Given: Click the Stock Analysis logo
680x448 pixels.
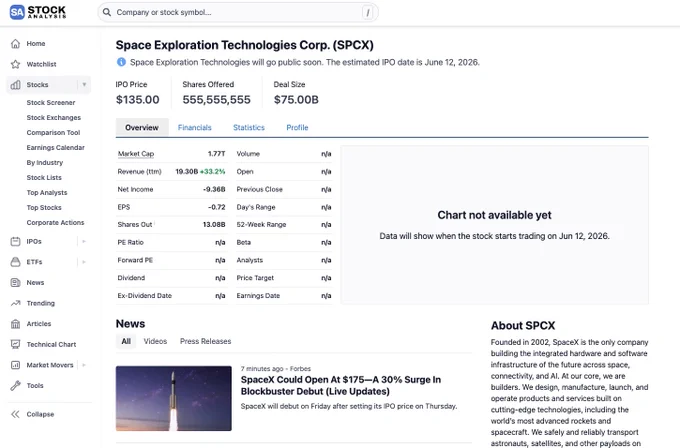Looking at the screenshot, I should (38, 12).
